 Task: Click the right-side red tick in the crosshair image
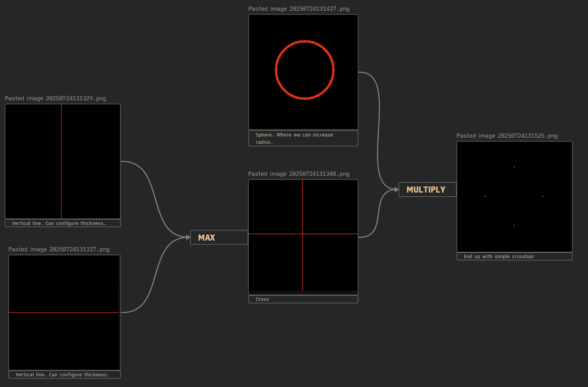[543, 196]
